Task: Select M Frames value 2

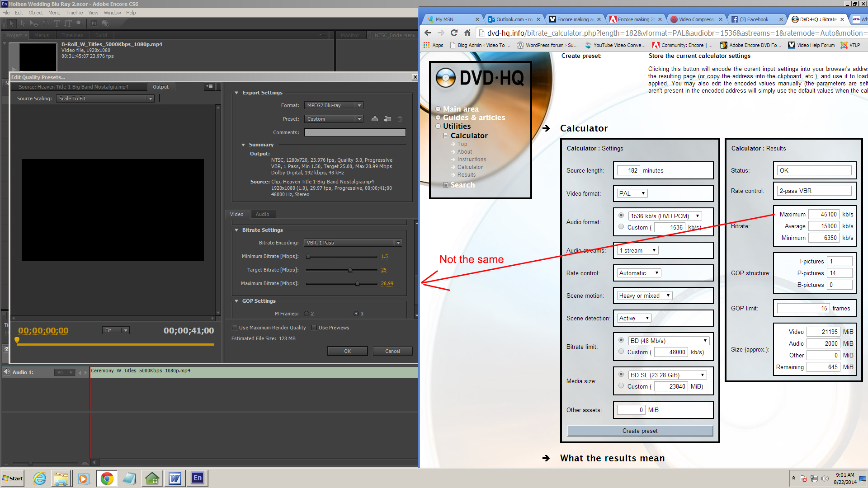Action: pos(307,314)
